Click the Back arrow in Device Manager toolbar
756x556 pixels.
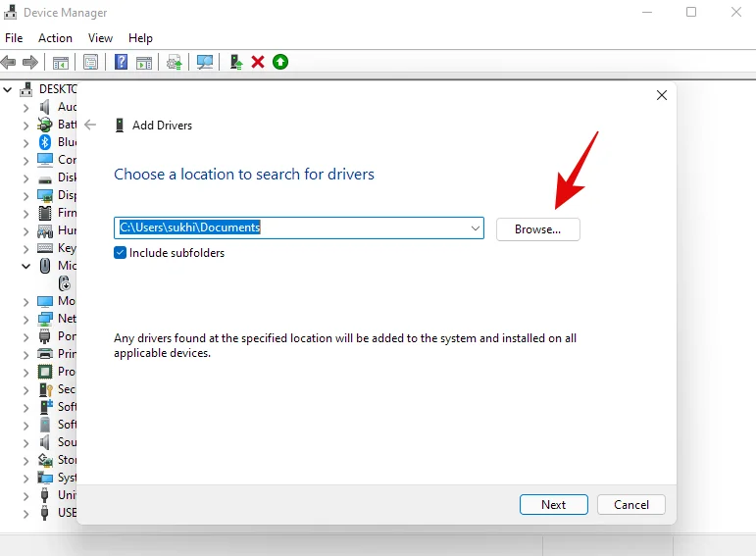(x=9, y=62)
